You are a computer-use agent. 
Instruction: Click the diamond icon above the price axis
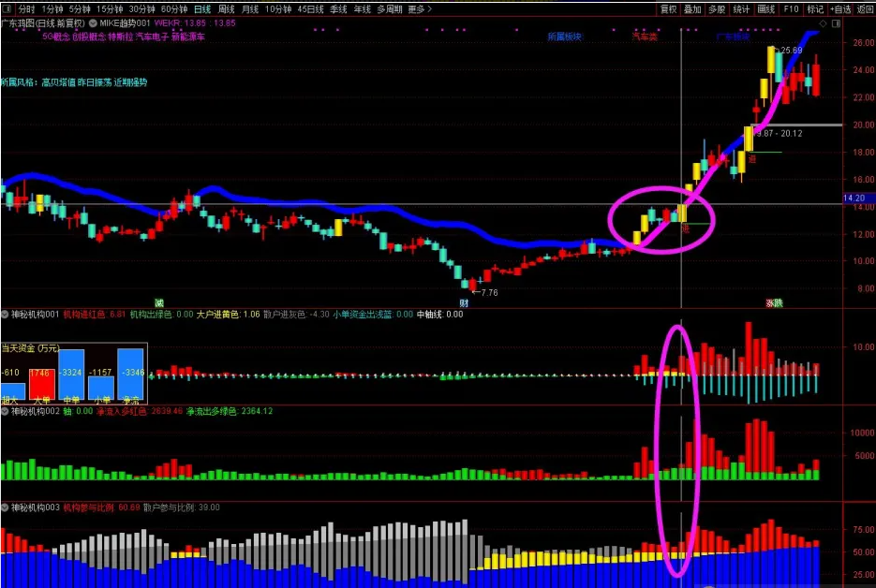[822, 22]
